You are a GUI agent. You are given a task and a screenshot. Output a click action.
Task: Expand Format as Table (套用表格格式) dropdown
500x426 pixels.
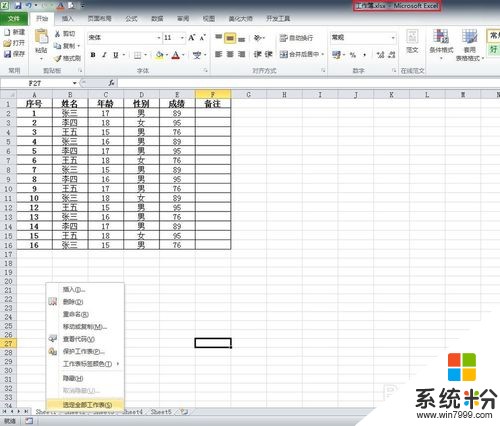tap(483, 58)
